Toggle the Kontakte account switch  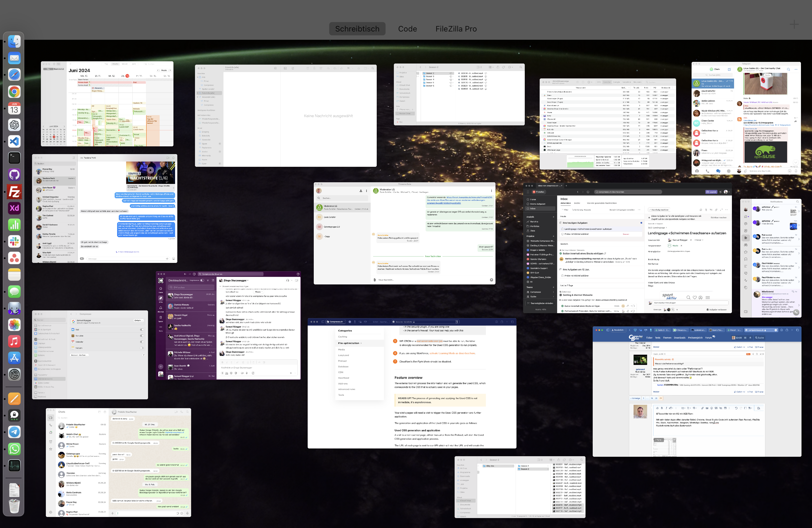[142, 336]
